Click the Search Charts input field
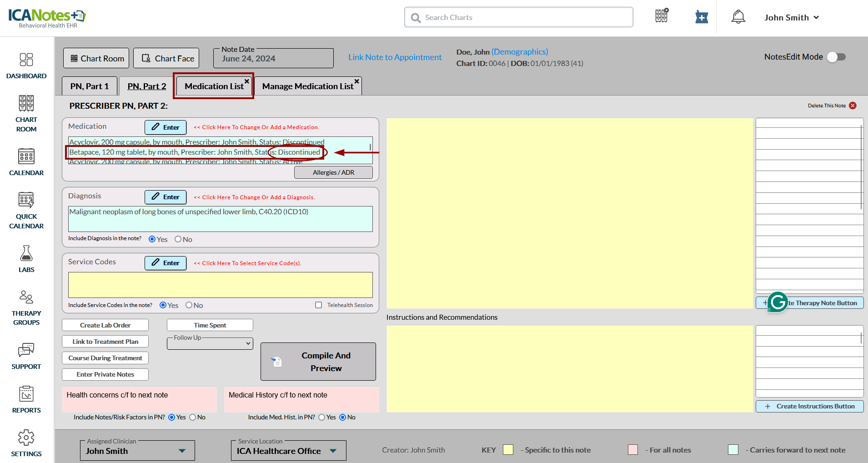 click(x=518, y=17)
